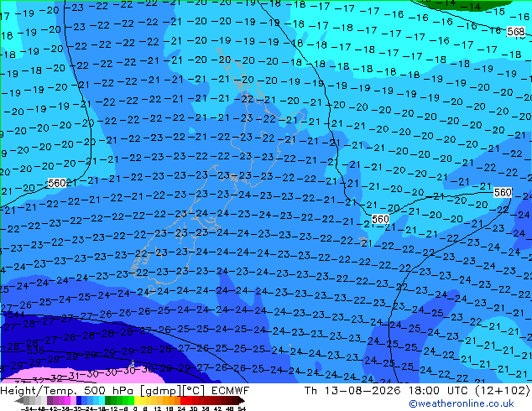Pick the bright red legend swatch

coord(183,400)
